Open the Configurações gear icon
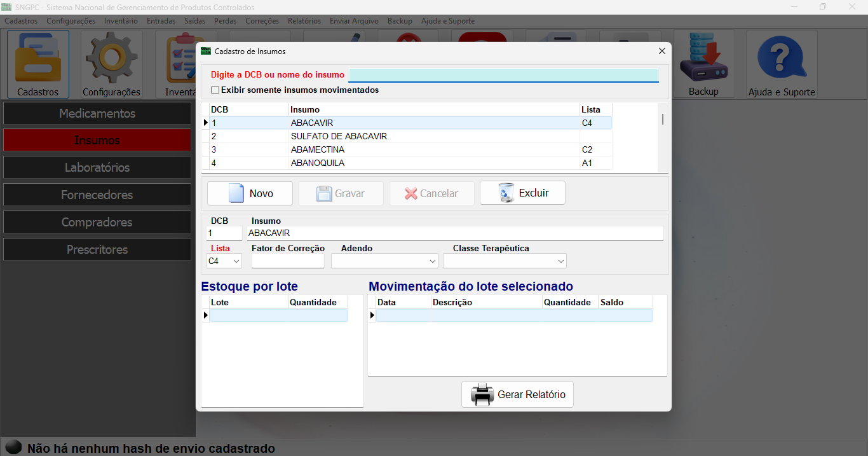 [x=111, y=64]
